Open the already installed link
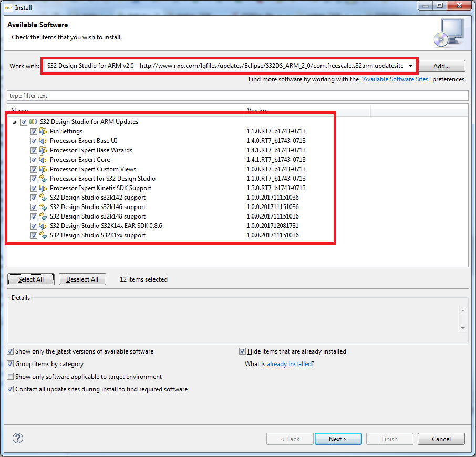The image size is (476, 457). [x=289, y=364]
